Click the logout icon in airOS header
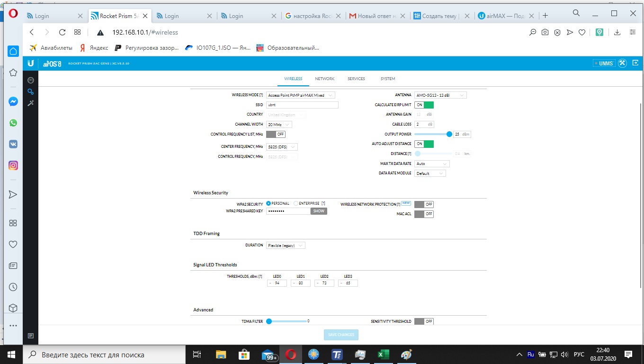Image resolution: width=644 pixels, height=364 pixels. [x=635, y=63]
